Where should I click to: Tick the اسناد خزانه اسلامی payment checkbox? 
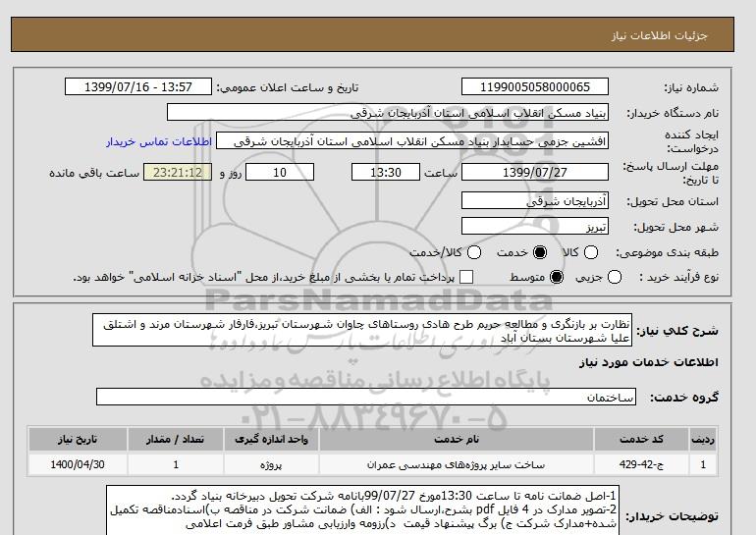(466, 277)
